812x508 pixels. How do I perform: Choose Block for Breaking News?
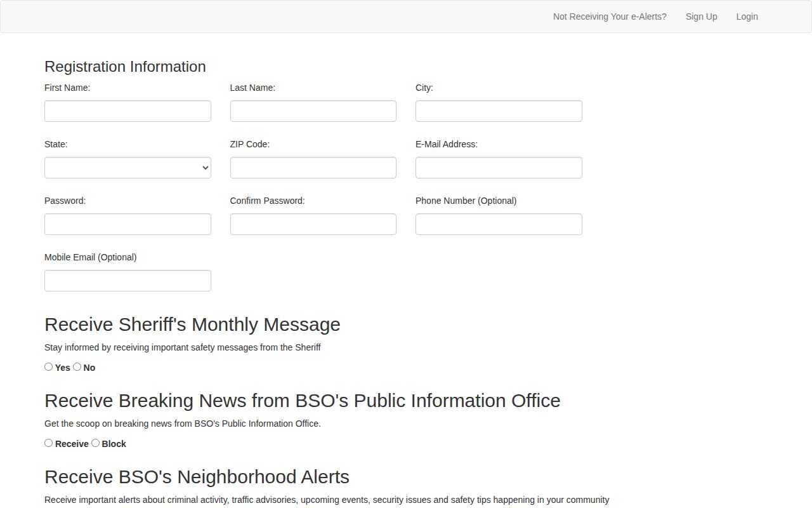pos(95,443)
